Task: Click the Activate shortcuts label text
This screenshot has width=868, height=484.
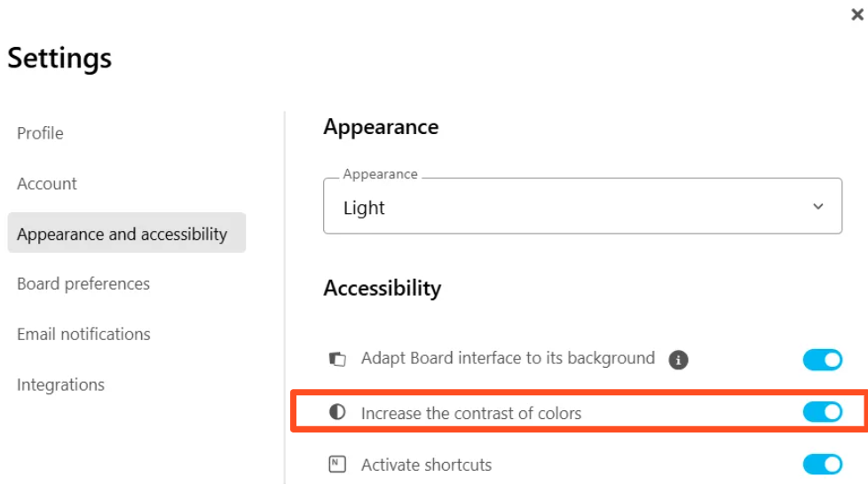Action: (426, 464)
